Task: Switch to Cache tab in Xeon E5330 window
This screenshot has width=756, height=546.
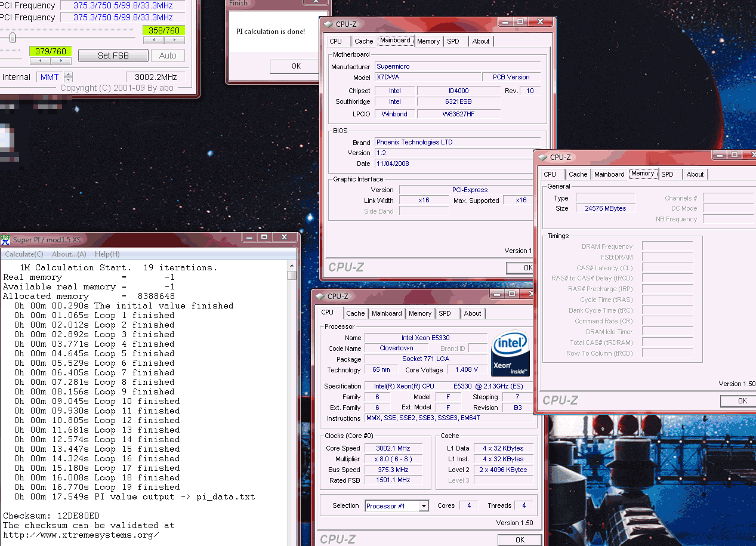Action: point(355,313)
